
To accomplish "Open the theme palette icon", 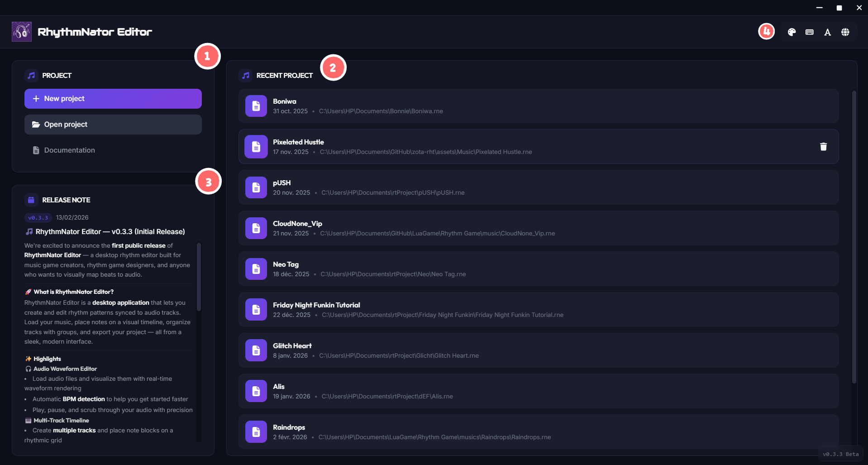I will click(x=792, y=32).
